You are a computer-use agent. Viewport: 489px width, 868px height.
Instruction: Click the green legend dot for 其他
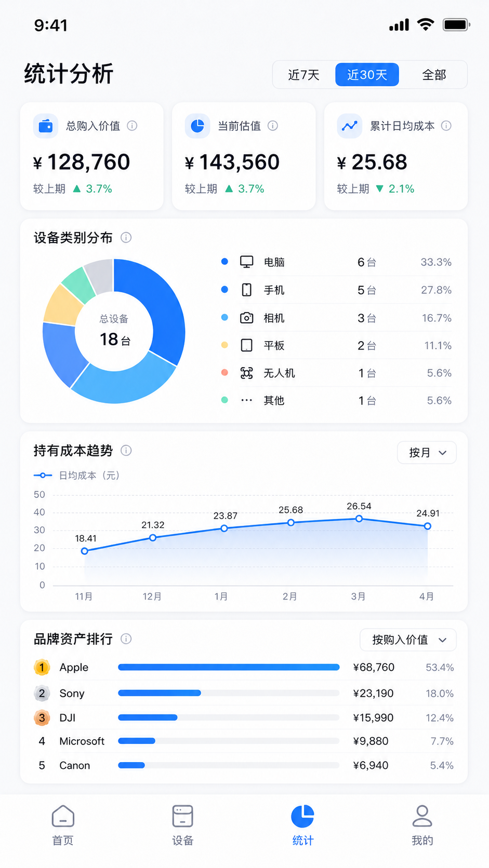tap(224, 400)
